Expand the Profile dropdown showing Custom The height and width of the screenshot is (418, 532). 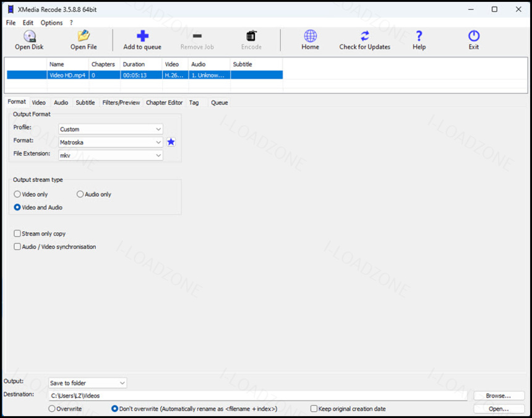point(111,129)
